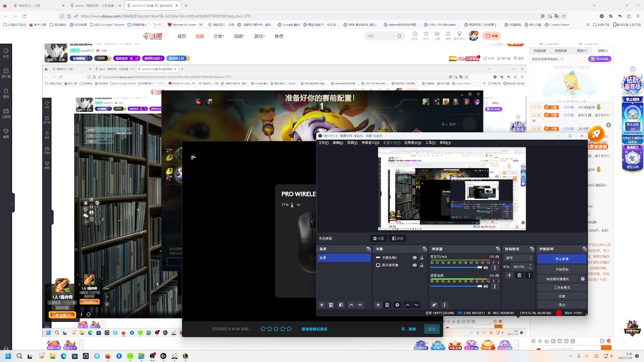Open OBS 帮助 menu
The width and height of the screenshot is (644, 362).
(x=445, y=143)
